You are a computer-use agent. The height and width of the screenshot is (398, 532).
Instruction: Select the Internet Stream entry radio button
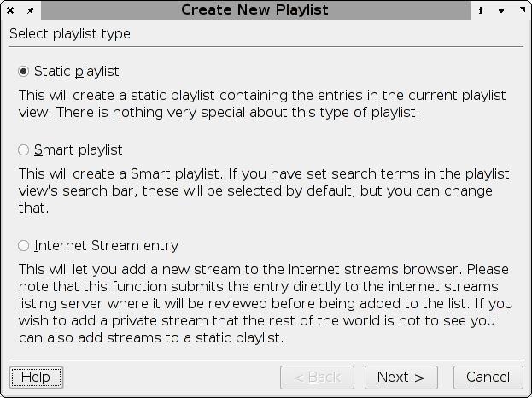pyautogui.click(x=24, y=246)
